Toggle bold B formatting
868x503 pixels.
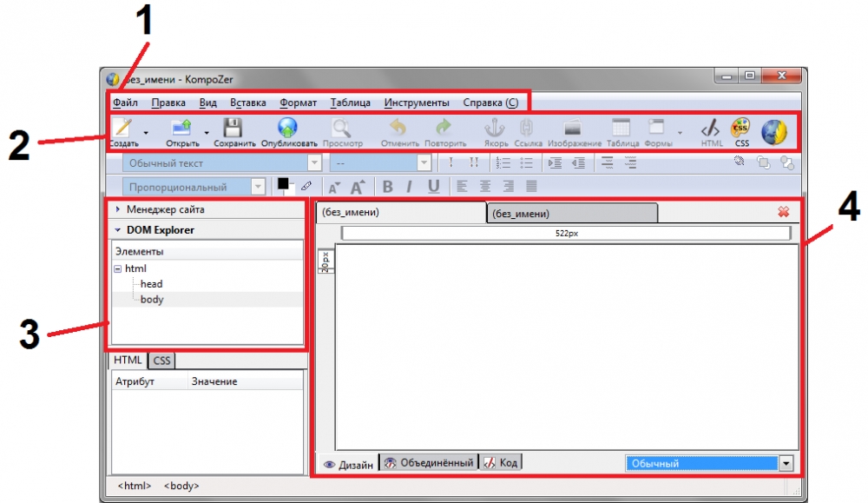coord(387,187)
